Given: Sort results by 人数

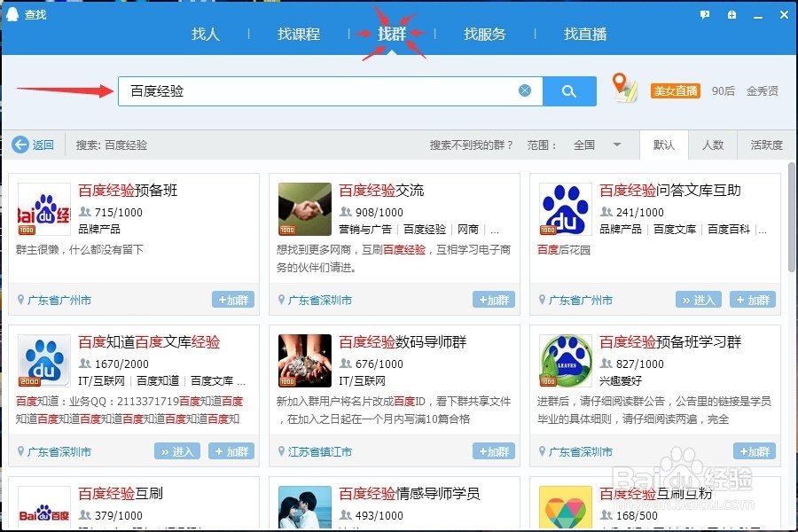Looking at the screenshot, I should click(x=713, y=145).
